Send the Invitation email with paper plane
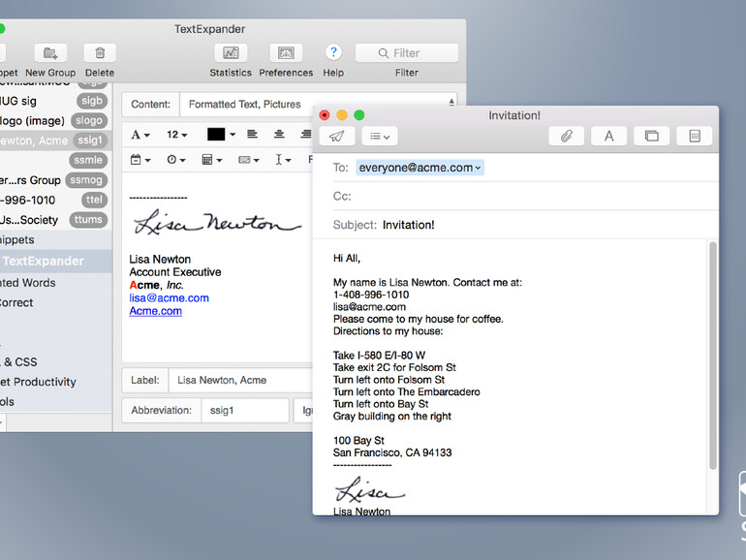 (337, 136)
